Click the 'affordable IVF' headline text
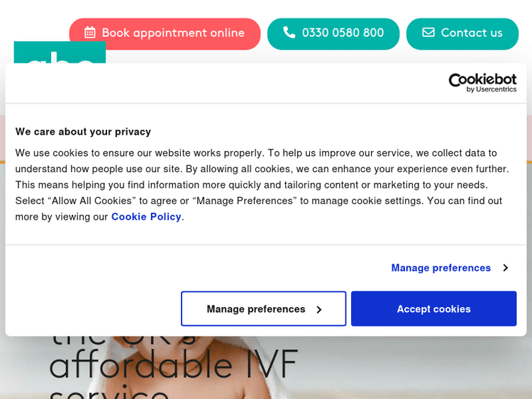This screenshot has width=532, height=399. pos(173,365)
